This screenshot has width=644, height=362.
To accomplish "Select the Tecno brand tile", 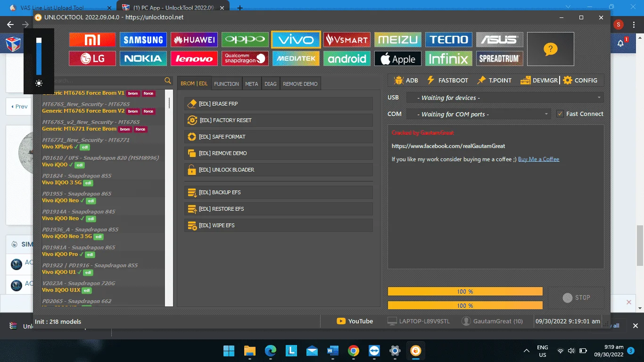I will click(x=449, y=40).
